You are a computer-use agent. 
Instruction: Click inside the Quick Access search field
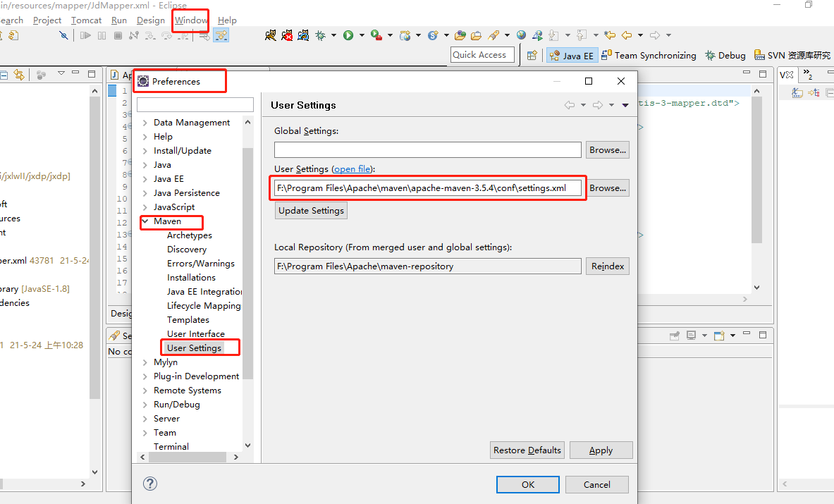(482, 54)
